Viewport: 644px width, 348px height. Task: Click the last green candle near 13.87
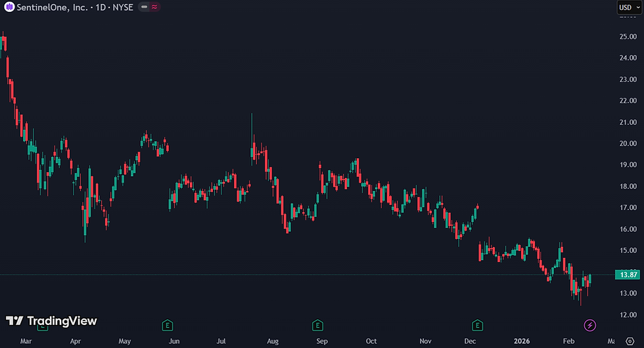[x=590, y=280]
